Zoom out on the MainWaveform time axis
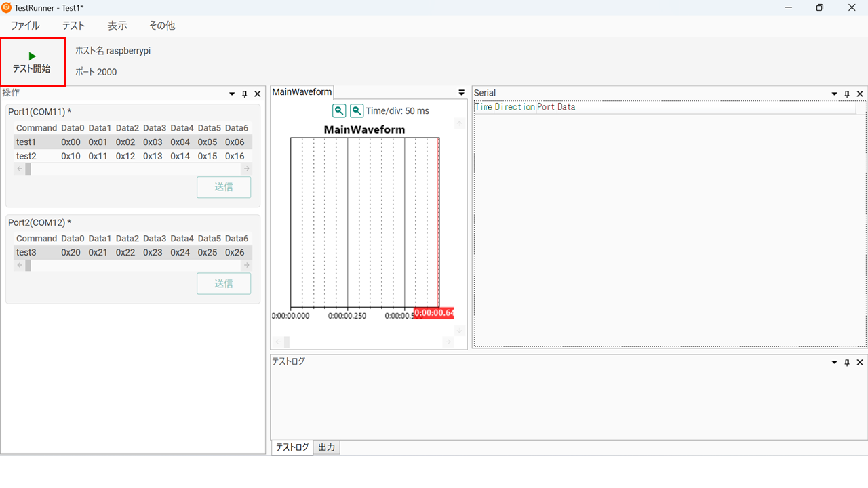Viewport: 868px width, 488px height. [357, 110]
